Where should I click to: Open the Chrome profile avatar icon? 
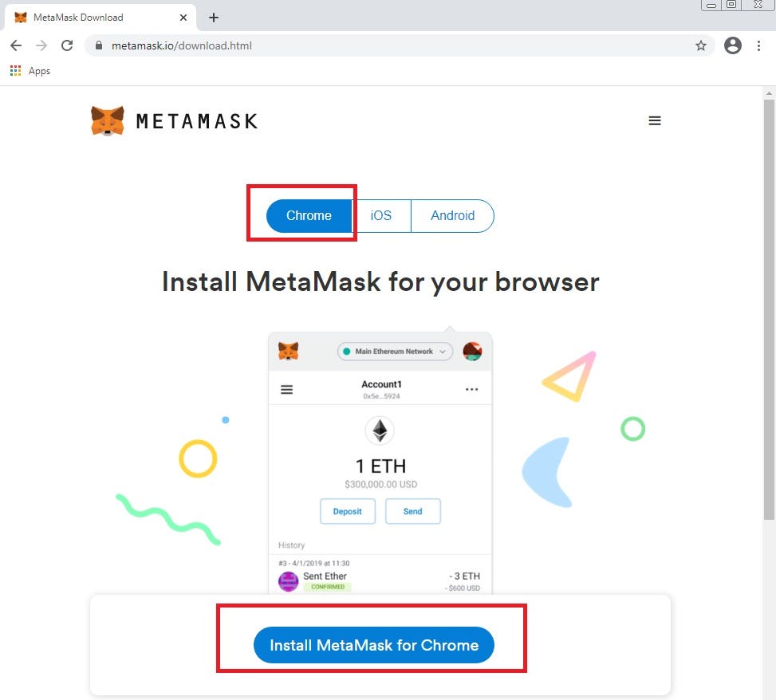tap(732, 45)
